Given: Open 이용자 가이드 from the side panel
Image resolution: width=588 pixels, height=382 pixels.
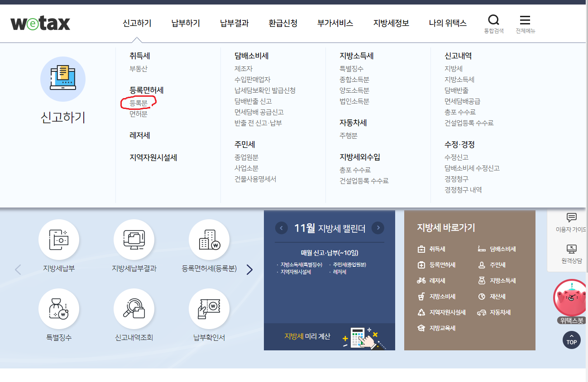Looking at the screenshot, I should [x=571, y=223].
